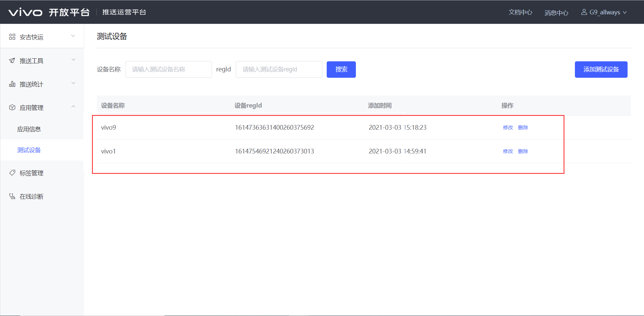The width and height of the screenshot is (644, 316).
Task: Click the user avatar icon in header
Action: [x=584, y=12]
